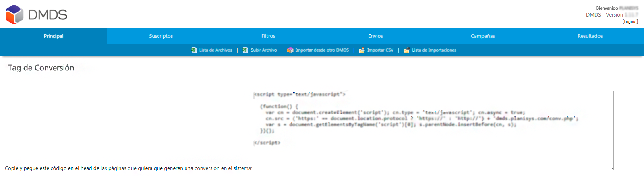Open Importar CSV link
Screen dimensions: 644x176
click(380, 50)
